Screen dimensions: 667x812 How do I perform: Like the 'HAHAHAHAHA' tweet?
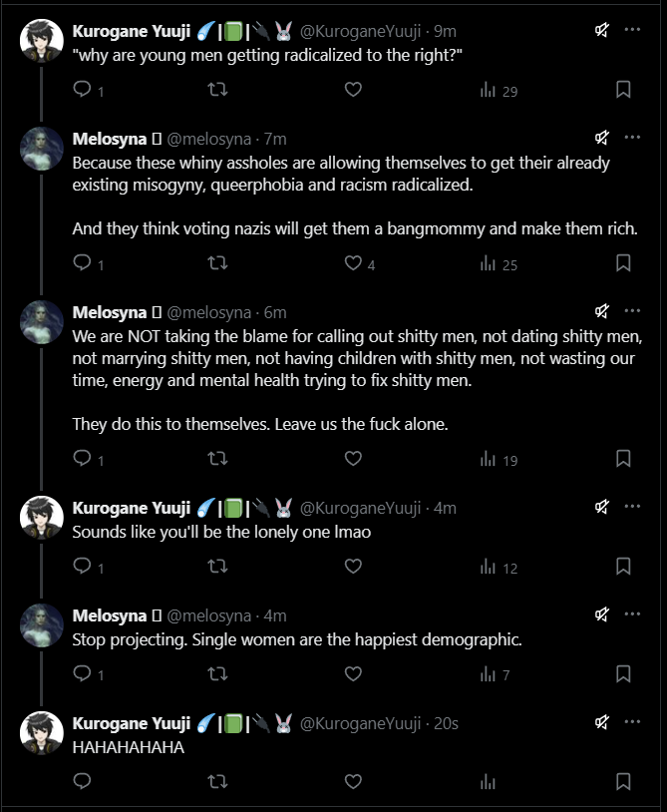click(352, 781)
